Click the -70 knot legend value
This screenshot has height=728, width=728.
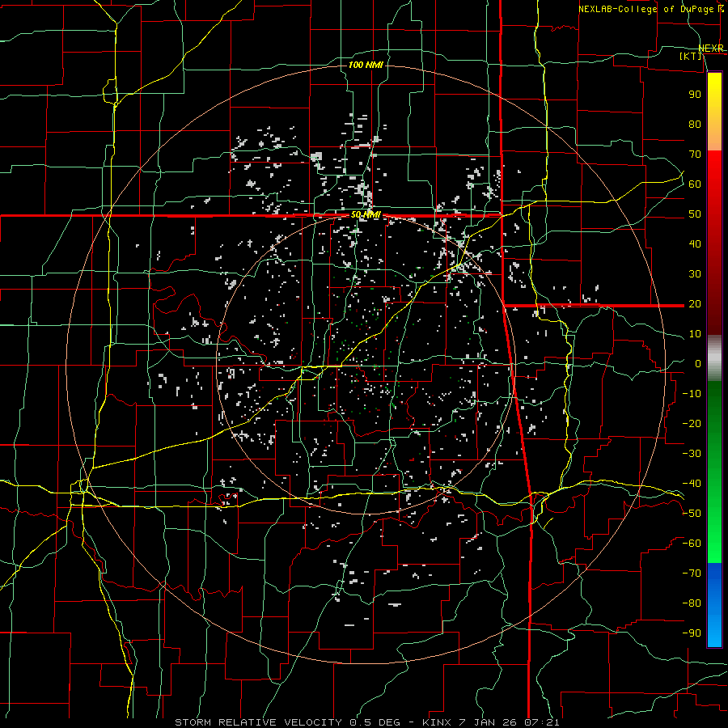(692, 574)
